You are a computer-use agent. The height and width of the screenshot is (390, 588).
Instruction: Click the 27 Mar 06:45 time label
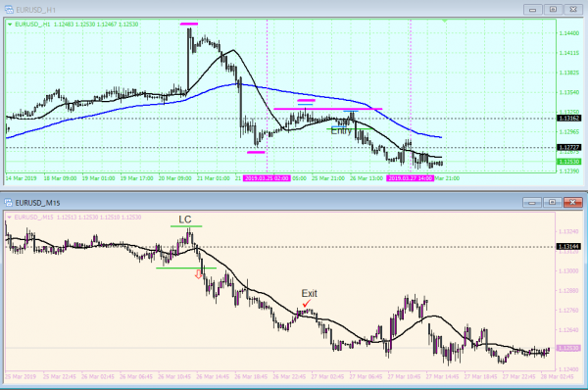click(x=366, y=376)
